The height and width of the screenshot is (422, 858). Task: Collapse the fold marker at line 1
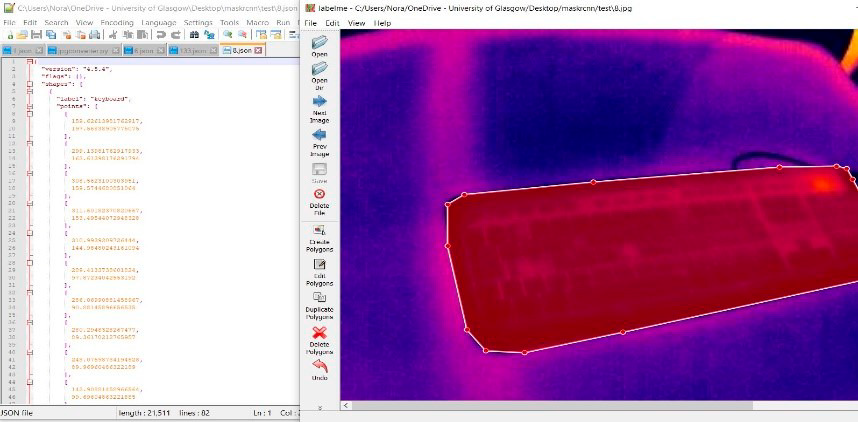(x=30, y=62)
